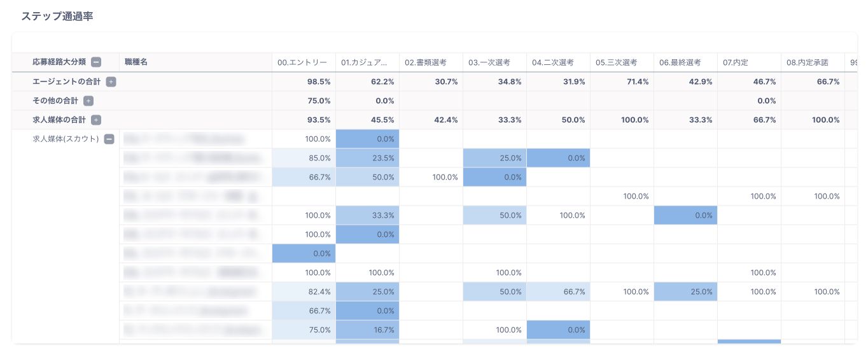Viewport: 868px width, 352px height.
Task: Click the 03.一次選考 column header
Action: [x=489, y=62]
